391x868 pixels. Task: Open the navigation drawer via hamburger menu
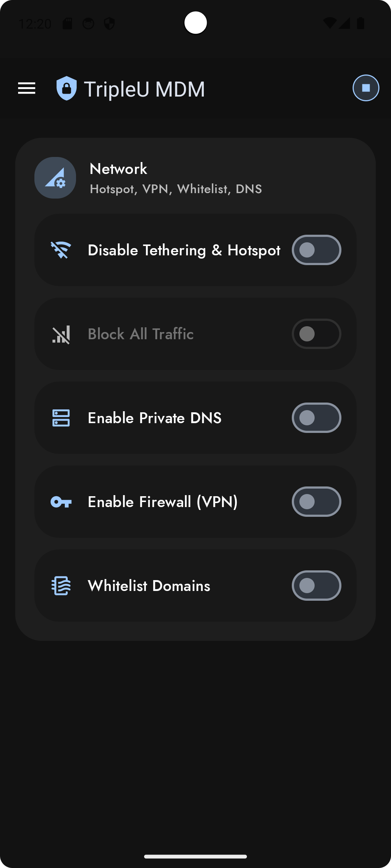click(26, 88)
